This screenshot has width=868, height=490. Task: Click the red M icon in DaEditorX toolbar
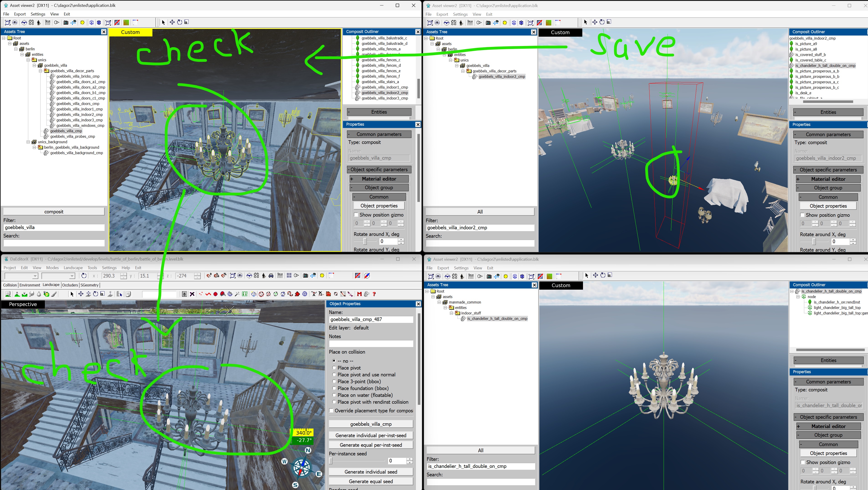pos(359,294)
